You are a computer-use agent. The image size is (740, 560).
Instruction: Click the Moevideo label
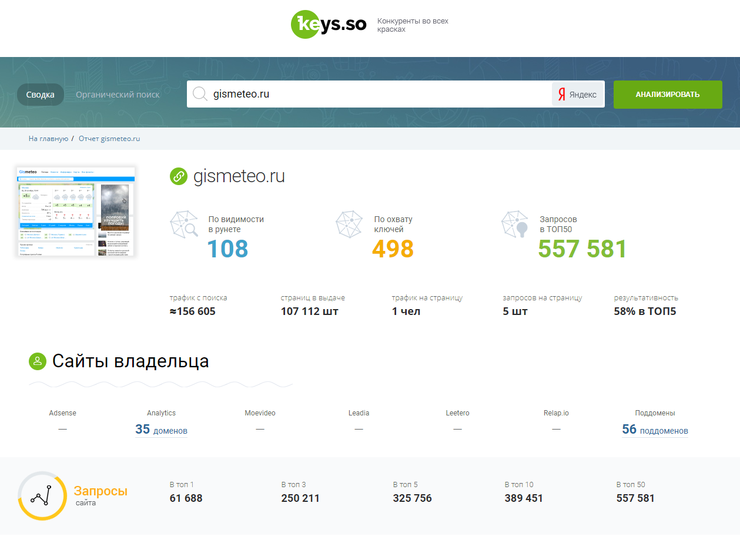pos(260,413)
